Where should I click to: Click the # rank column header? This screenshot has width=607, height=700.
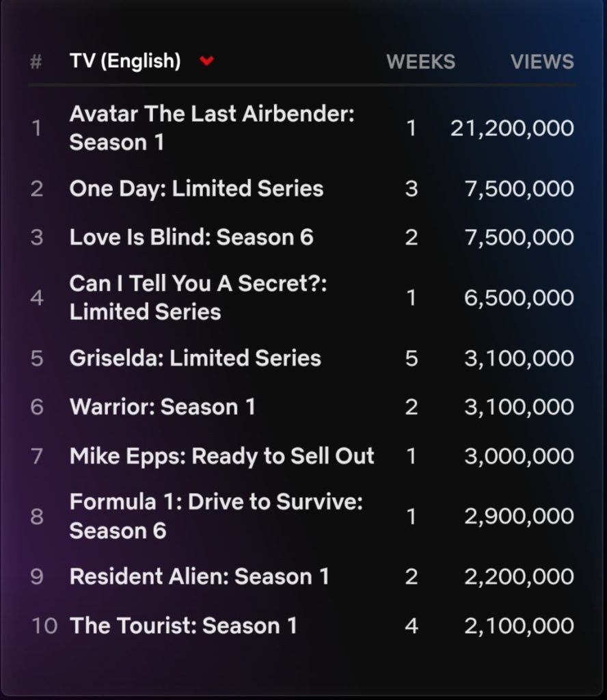(36, 62)
